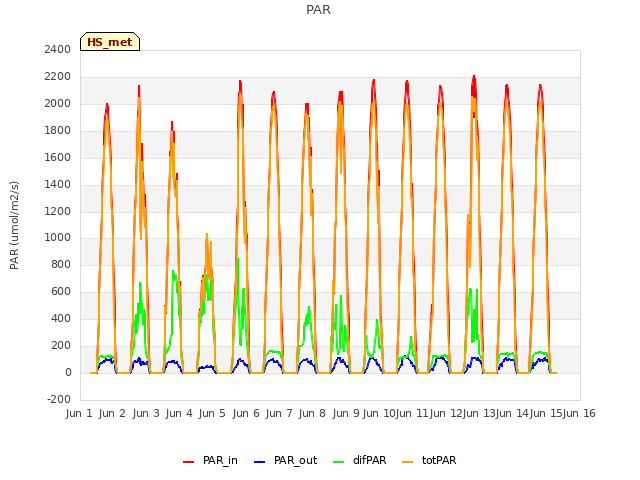Screen dimensions: 640x480
Task: Click the 1200 y-axis tick value
Action: 58,211
